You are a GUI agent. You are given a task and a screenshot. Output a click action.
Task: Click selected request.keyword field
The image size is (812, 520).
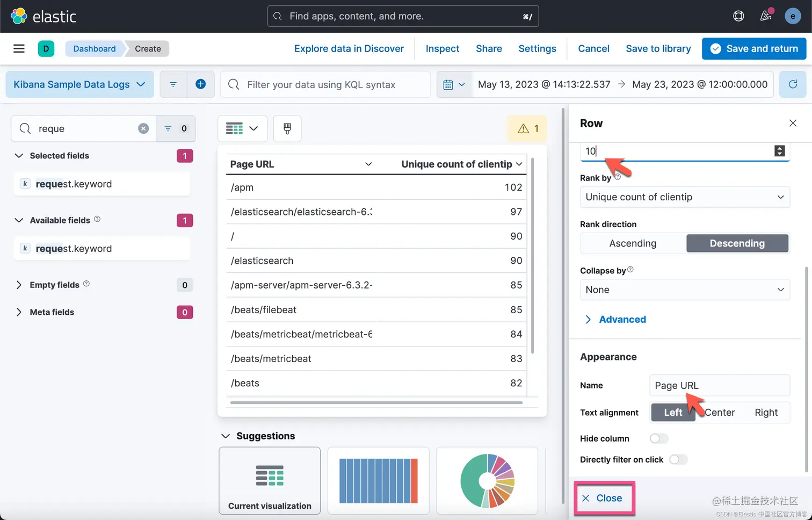click(102, 184)
